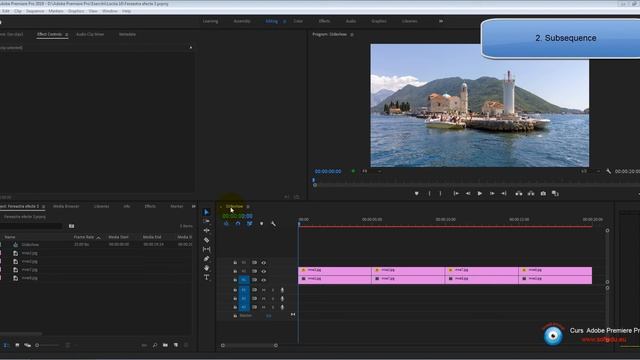Open Program Slideshow panel menu

click(x=352, y=35)
